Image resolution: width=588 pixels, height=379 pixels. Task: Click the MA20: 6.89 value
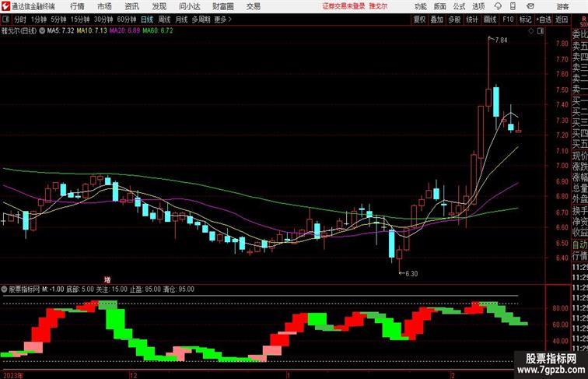pos(124,31)
